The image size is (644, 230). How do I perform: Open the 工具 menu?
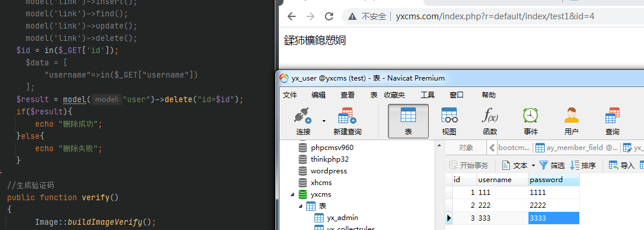(428, 95)
